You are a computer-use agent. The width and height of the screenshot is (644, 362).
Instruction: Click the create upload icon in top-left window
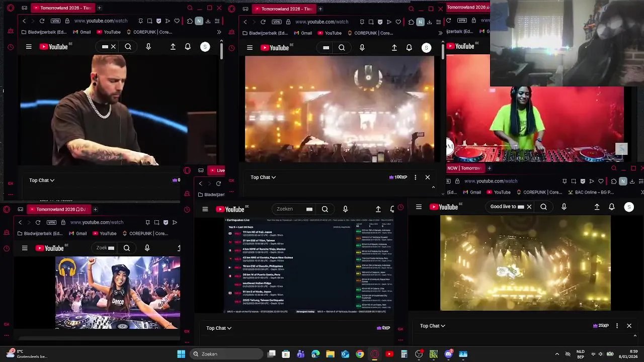pos(173,47)
